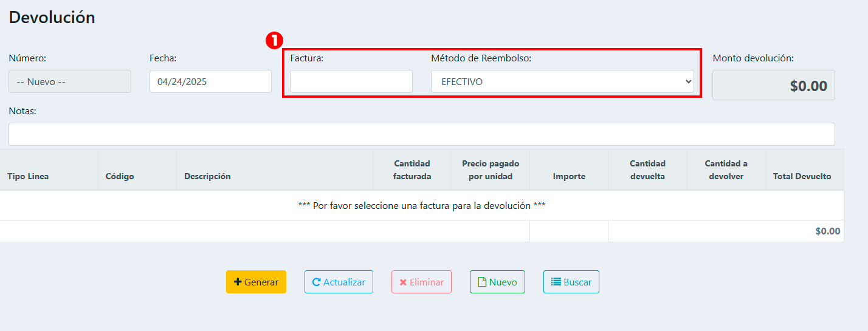868x331 pixels.
Task: Open the Método de Reembolso dropdown
Action: tap(562, 81)
